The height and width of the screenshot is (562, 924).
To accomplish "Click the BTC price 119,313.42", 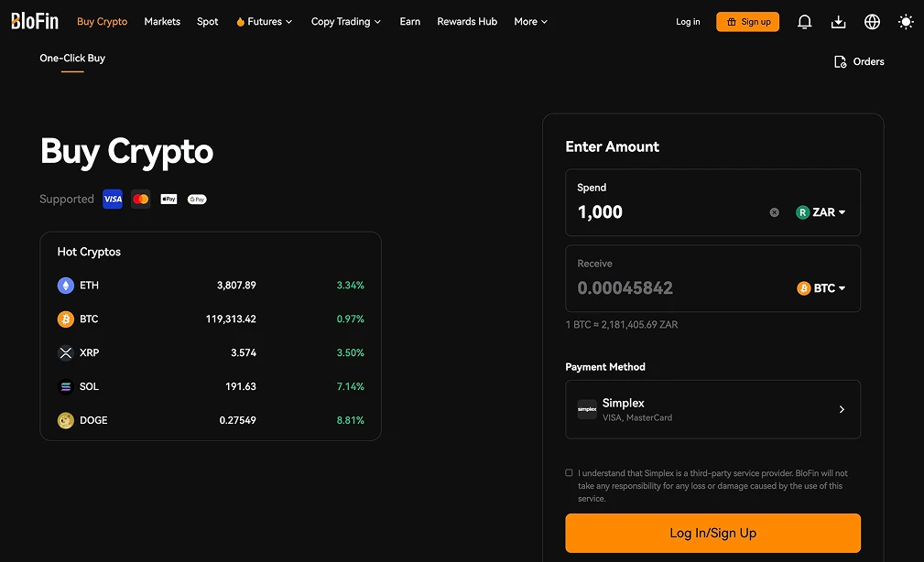I will [x=231, y=319].
